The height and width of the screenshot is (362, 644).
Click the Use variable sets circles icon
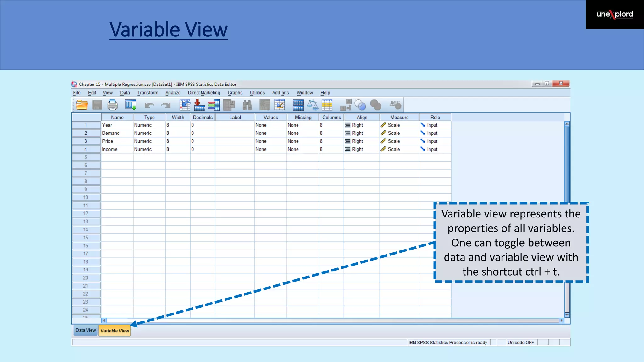tap(360, 105)
